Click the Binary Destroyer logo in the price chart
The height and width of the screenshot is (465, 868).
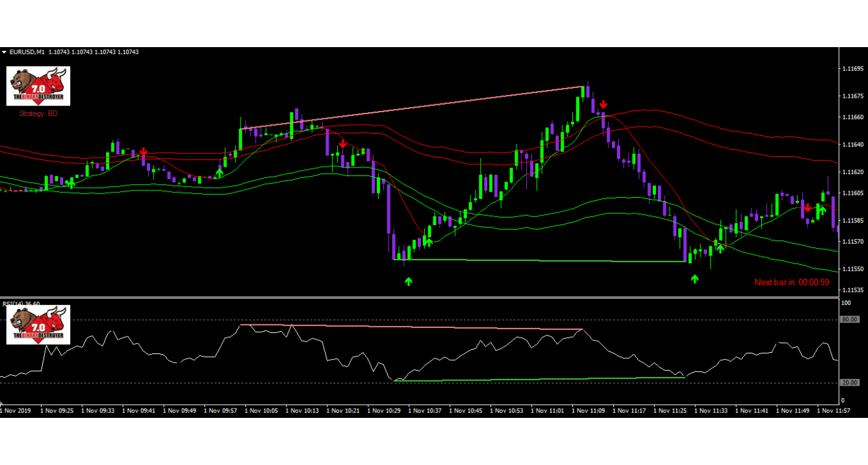(38, 86)
